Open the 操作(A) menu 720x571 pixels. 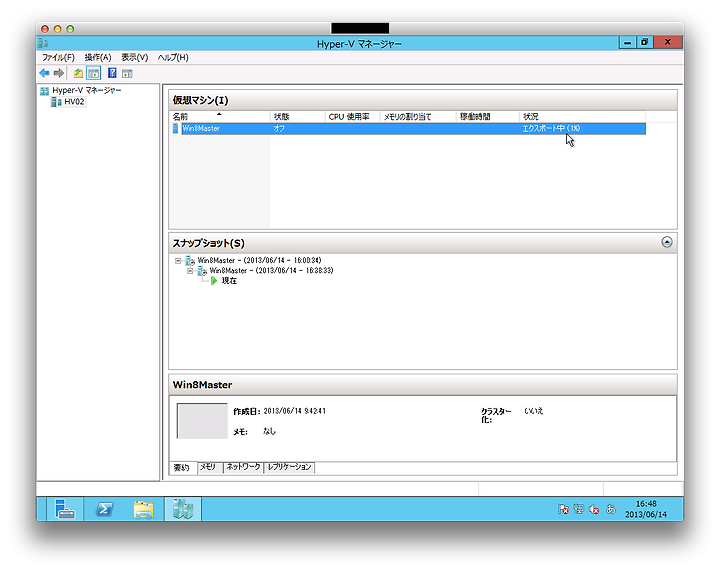click(98, 57)
